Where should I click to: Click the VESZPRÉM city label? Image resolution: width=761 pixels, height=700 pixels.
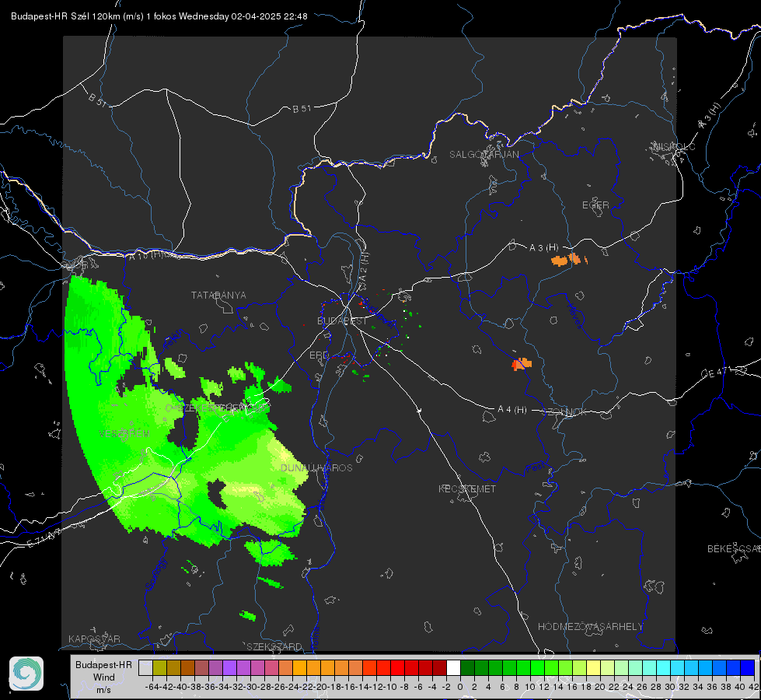click(124, 433)
